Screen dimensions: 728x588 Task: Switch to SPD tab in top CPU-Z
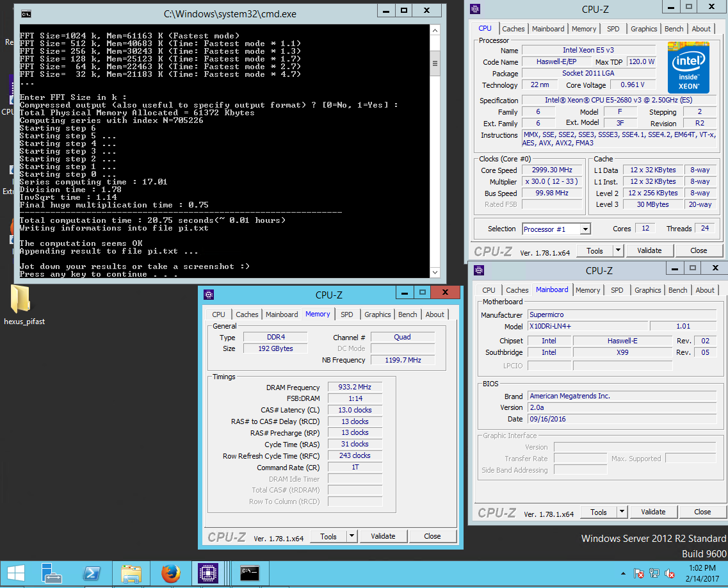[x=613, y=29]
